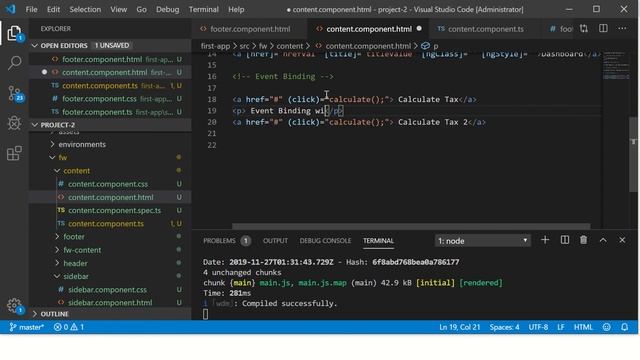Open the Explorer view in activity bar
This screenshot has width=640, height=360.
point(14,33)
